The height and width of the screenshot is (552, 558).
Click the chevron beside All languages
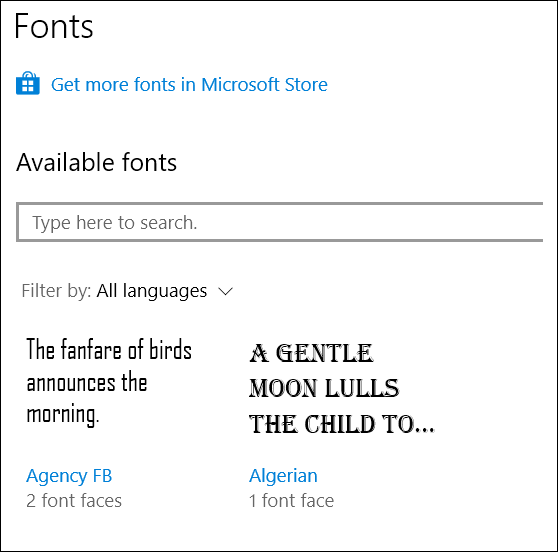click(x=225, y=292)
